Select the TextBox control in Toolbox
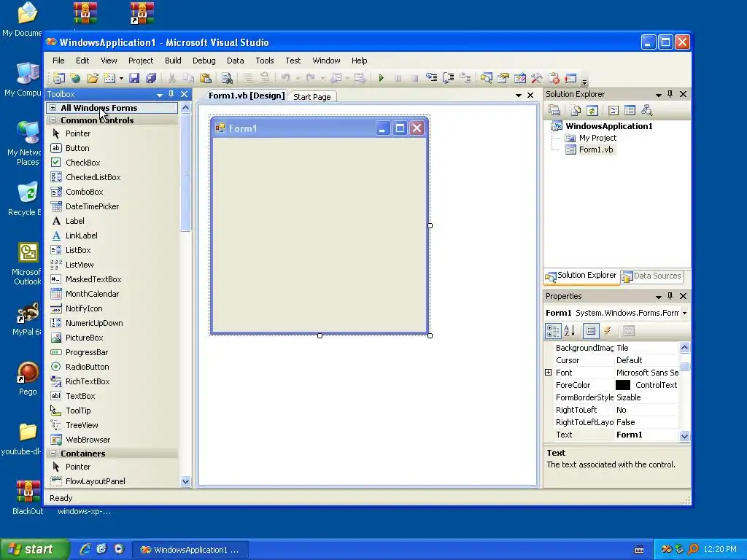The width and height of the screenshot is (747, 560). pyautogui.click(x=80, y=396)
